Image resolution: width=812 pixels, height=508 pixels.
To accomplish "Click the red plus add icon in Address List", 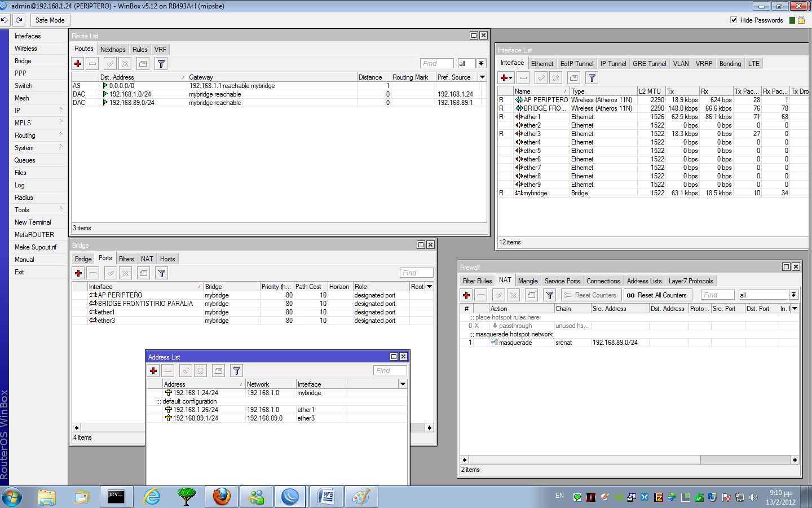I will pyautogui.click(x=153, y=371).
